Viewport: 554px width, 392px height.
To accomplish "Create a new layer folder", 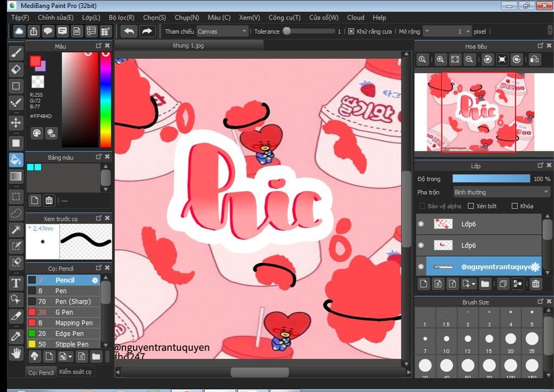I will click(x=485, y=283).
